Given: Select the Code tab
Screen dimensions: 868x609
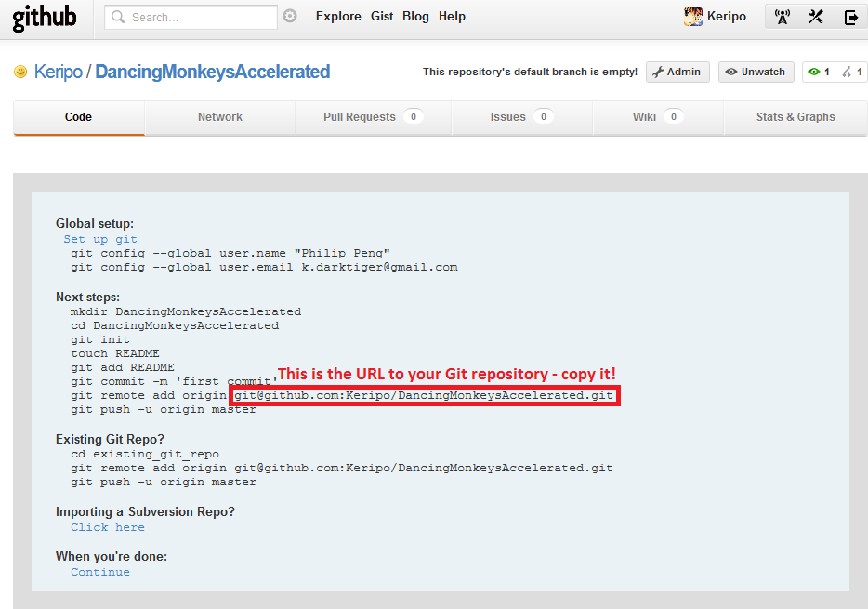Looking at the screenshot, I should pyautogui.click(x=79, y=117).
